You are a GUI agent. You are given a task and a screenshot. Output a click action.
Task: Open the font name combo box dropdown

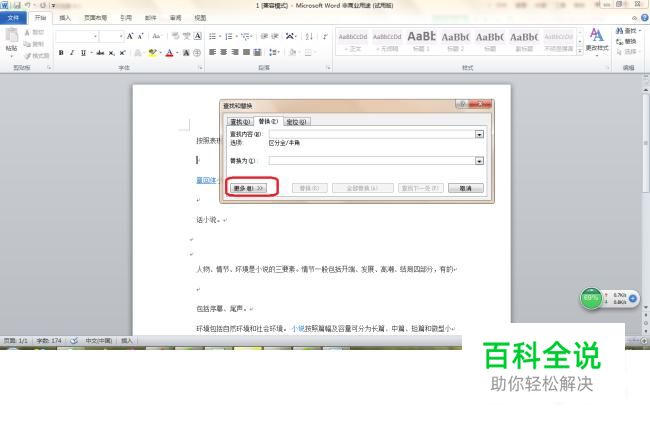pos(95,36)
